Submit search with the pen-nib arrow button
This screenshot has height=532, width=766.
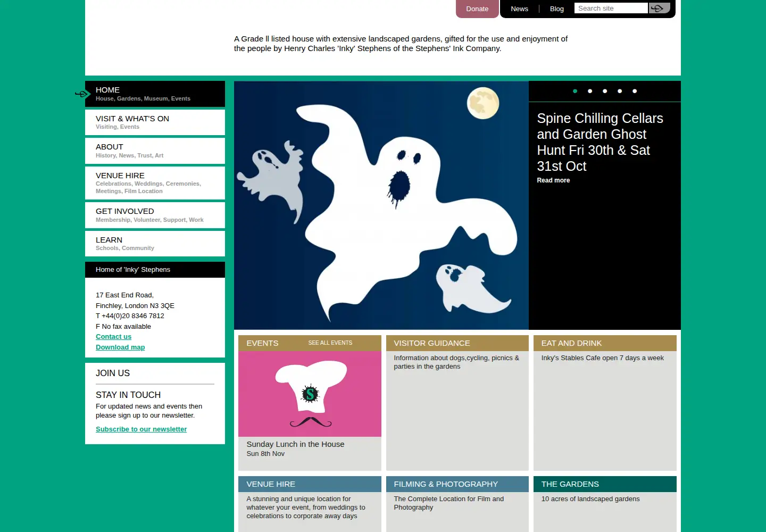(659, 8)
